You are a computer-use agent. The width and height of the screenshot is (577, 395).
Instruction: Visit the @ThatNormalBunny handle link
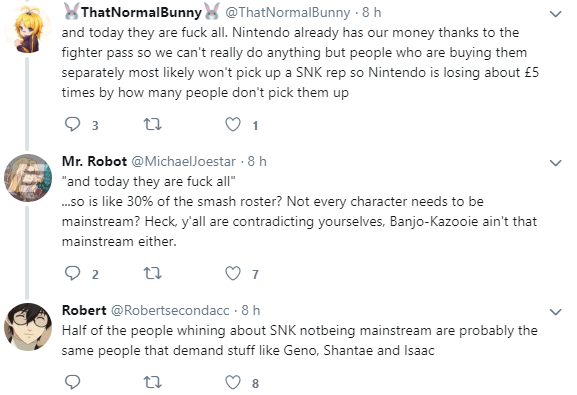tap(287, 13)
